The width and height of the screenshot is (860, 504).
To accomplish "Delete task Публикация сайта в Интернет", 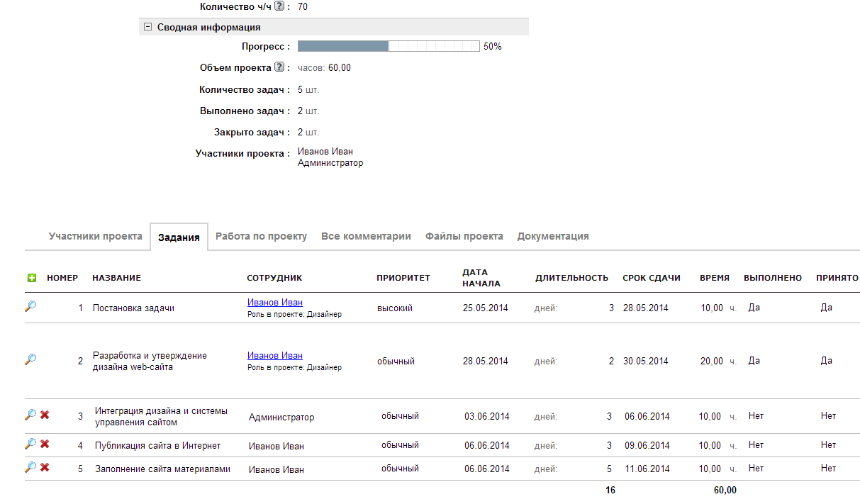I will (x=45, y=444).
